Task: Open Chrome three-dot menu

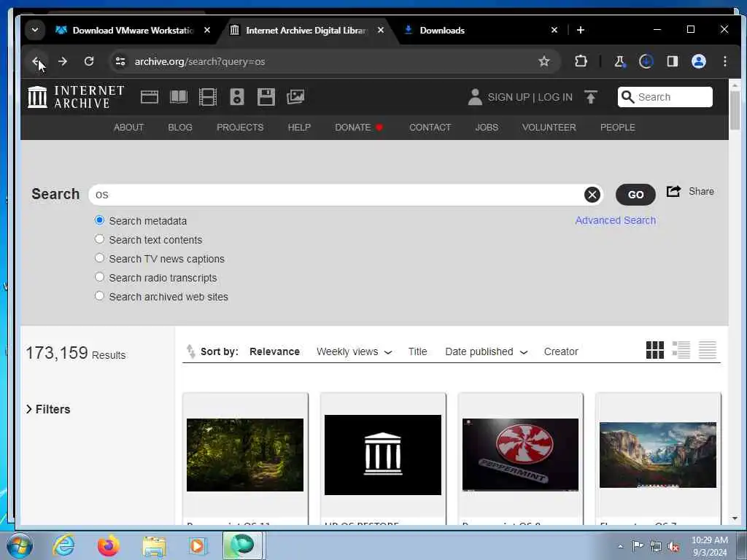Action: [x=724, y=61]
